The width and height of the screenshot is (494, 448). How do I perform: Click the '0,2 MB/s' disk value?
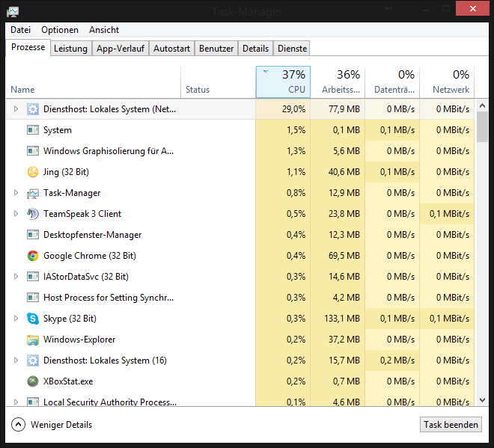397,360
